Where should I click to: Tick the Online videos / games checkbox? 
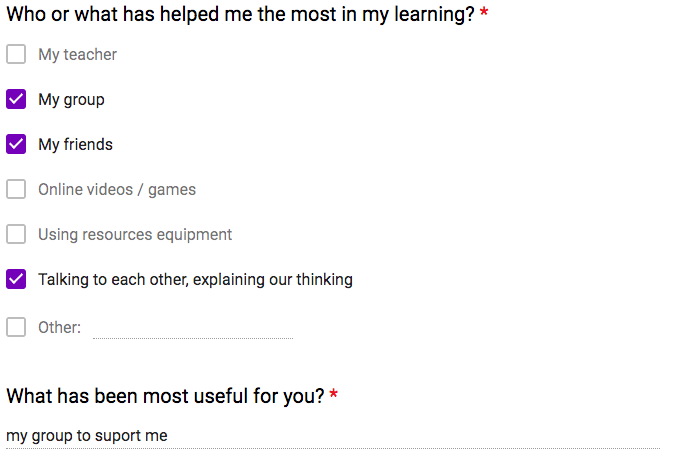(16, 189)
